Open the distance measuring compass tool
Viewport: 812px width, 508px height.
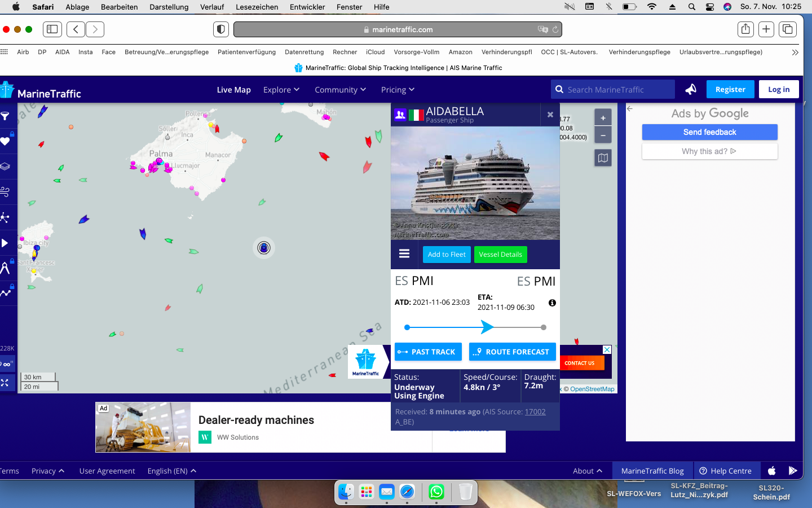[5, 268]
